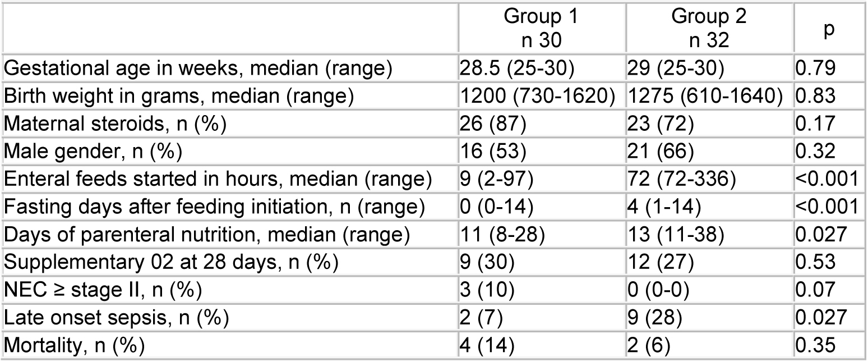The height and width of the screenshot is (361, 868).
Task: Select the Group 2 column header
Action: 709,30
